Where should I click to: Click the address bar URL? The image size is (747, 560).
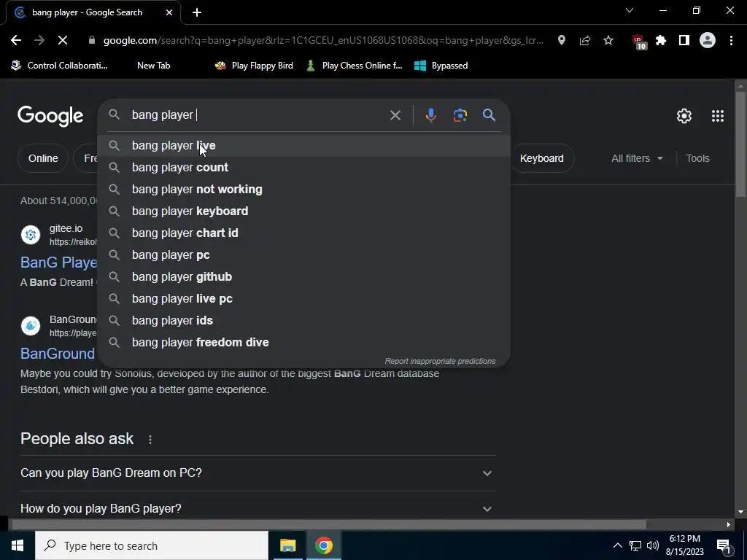[x=323, y=41]
